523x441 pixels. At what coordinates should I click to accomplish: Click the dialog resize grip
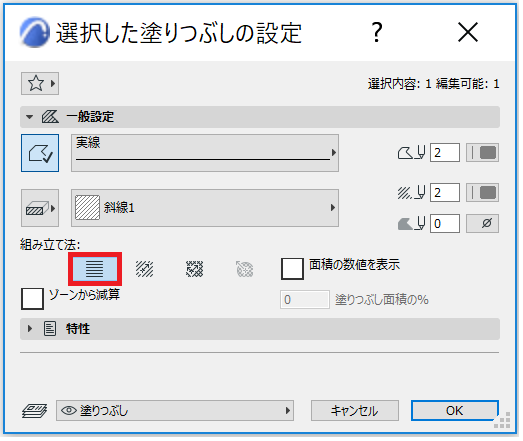[502, 420]
